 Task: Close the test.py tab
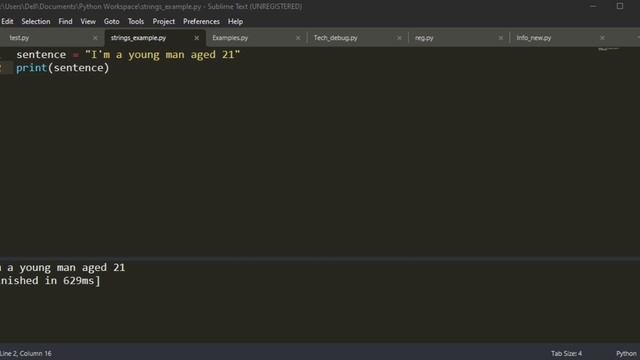[95, 38]
